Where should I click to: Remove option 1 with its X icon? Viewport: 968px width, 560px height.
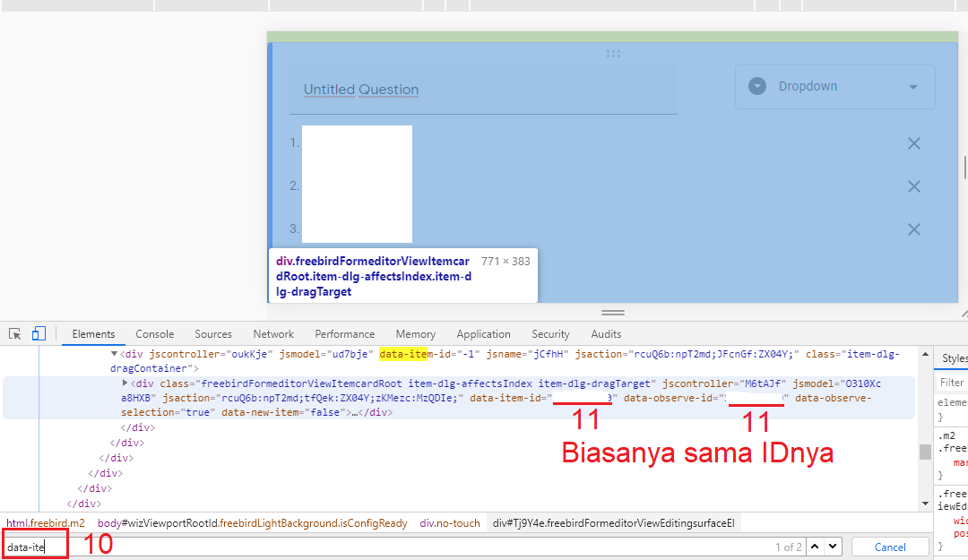913,143
